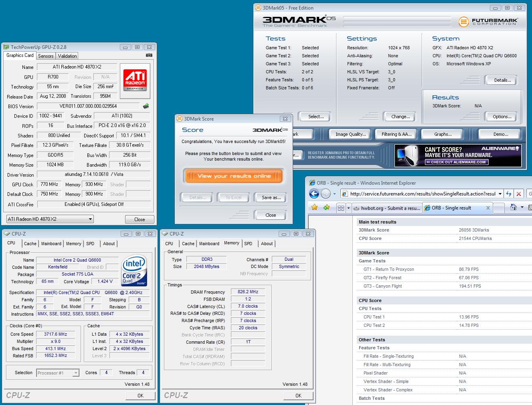Image resolution: width=532 pixels, height=405 pixels.
Task: Click the Filtering & AA... button
Action: (396, 134)
